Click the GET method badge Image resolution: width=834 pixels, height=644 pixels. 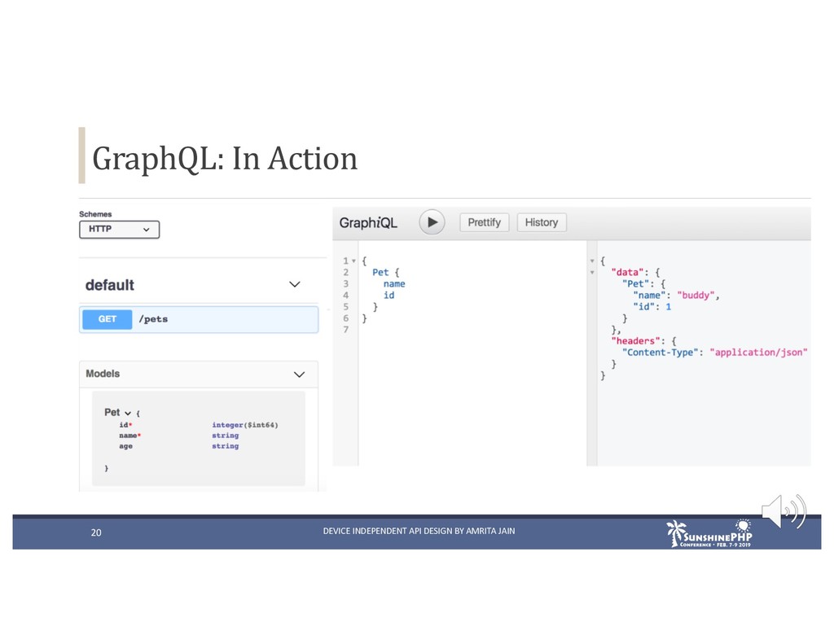point(107,319)
